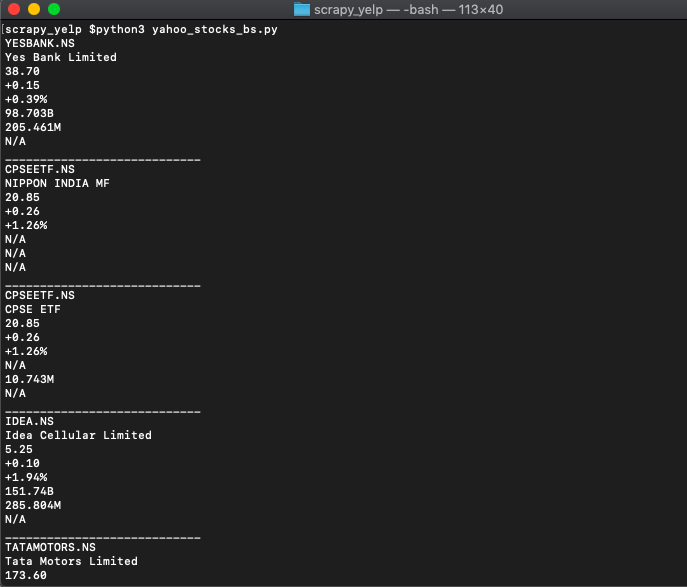Click the price value 5.25
Screen dimensions: 687x587
pos(19,449)
